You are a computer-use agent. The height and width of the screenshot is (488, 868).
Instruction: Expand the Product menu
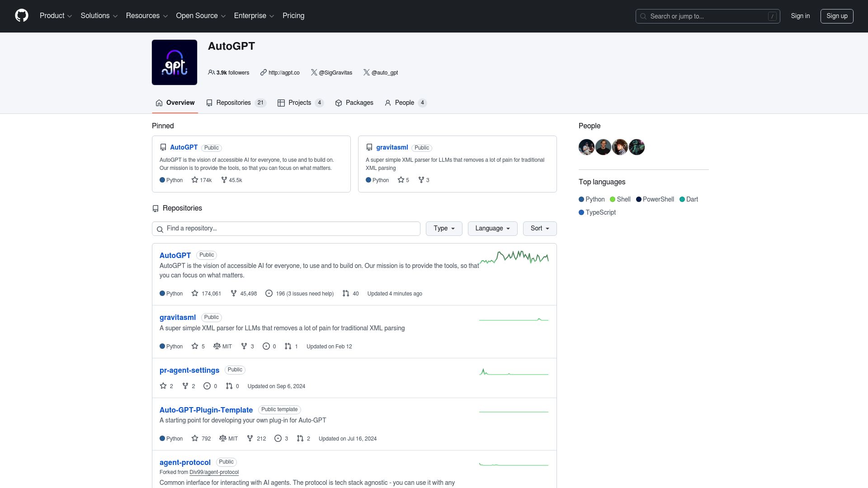pyautogui.click(x=56, y=16)
